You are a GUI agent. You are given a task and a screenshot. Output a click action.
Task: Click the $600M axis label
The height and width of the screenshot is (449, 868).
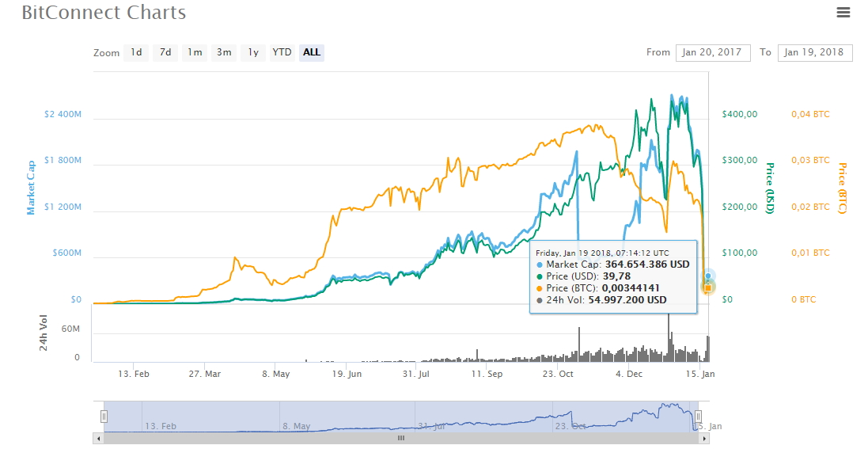pos(67,253)
